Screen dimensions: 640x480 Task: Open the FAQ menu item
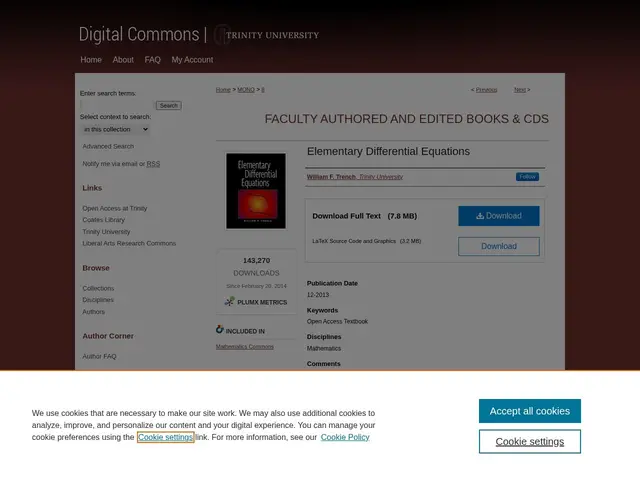(x=152, y=60)
